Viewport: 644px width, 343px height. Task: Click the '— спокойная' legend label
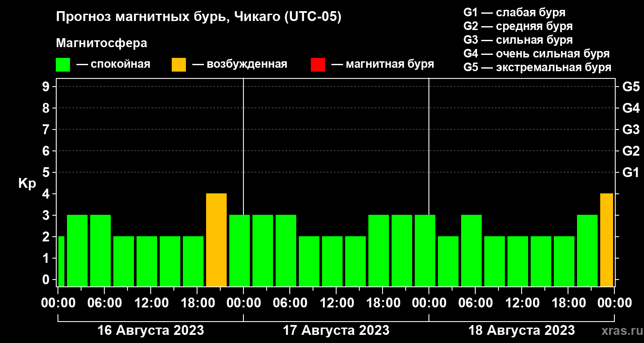[x=113, y=65]
